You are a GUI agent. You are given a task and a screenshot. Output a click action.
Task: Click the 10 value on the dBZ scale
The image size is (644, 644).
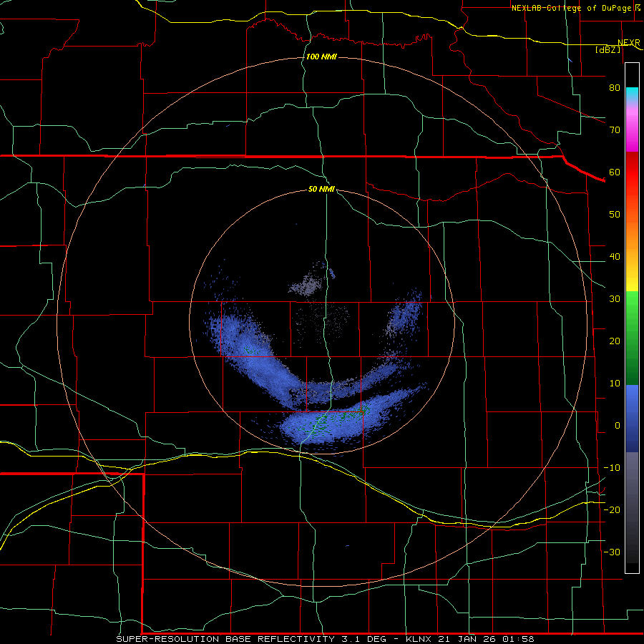click(615, 384)
